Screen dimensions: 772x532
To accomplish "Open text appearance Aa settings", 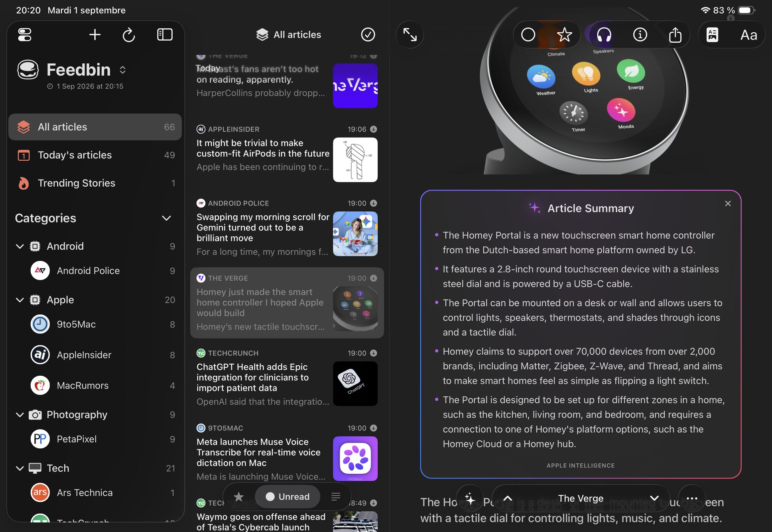I will [x=748, y=35].
